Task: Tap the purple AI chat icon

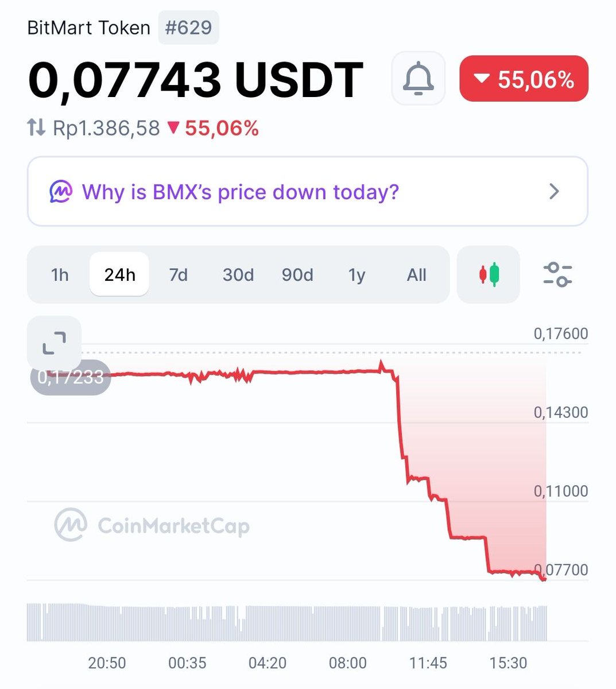Action: coord(61,192)
